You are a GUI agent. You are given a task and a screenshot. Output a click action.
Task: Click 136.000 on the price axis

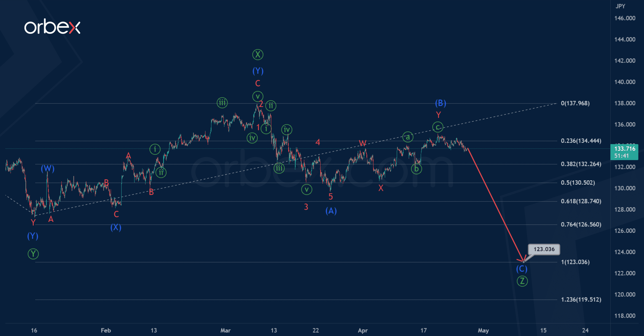[x=625, y=125]
